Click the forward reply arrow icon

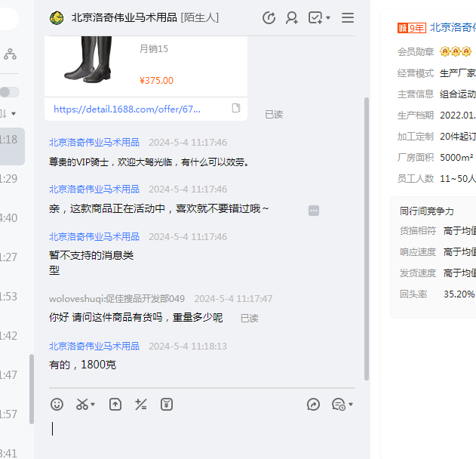(x=314, y=405)
